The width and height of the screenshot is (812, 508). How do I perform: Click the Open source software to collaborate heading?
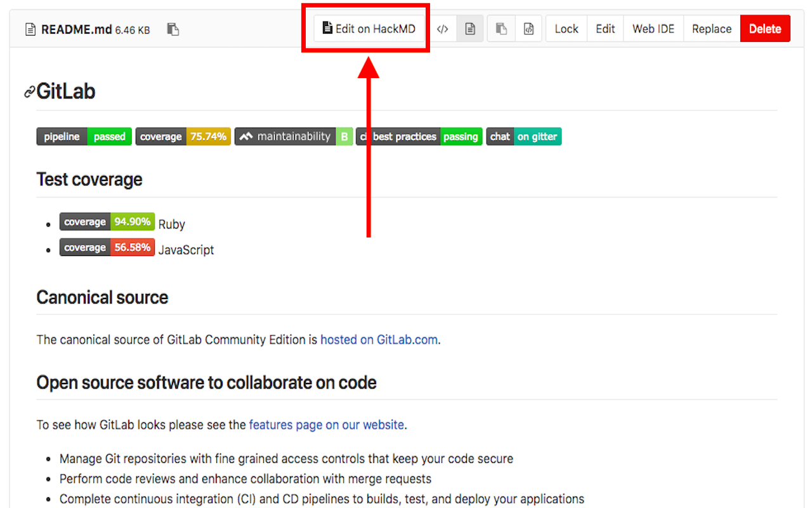pos(207,382)
